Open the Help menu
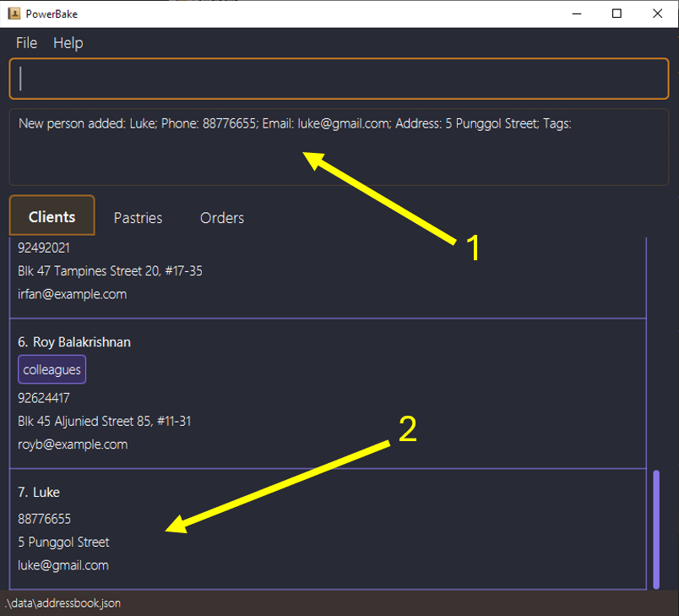679x616 pixels. (68, 43)
